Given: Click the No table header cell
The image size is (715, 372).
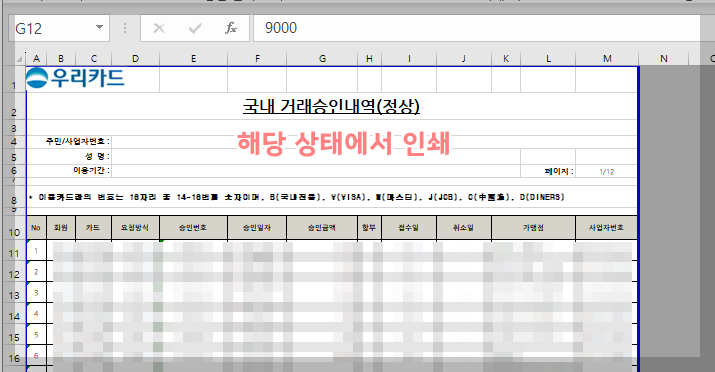Looking at the screenshot, I should [36, 228].
